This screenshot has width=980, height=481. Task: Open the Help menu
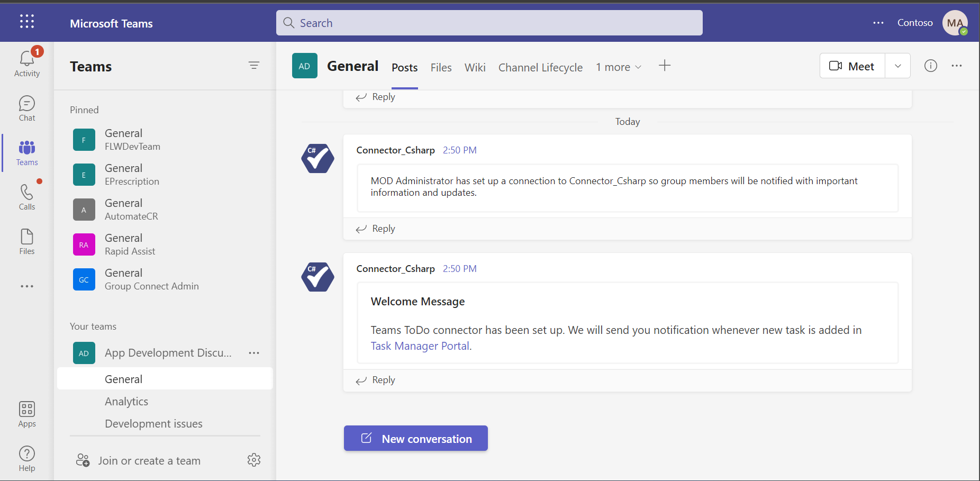[x=27, y=459]
